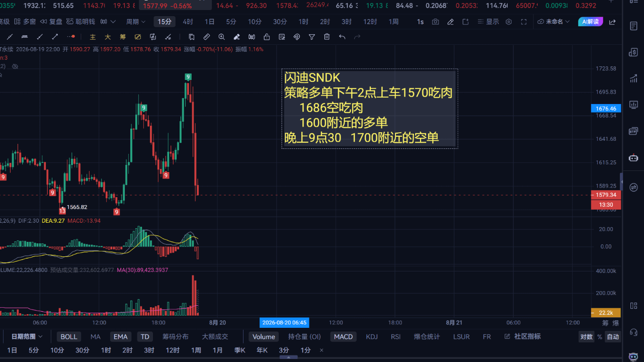Image resolution: width=644 pixels, height=362 pixels.
Task: Open 多窗 multi-window mode
Action: (x=25, y=22)
